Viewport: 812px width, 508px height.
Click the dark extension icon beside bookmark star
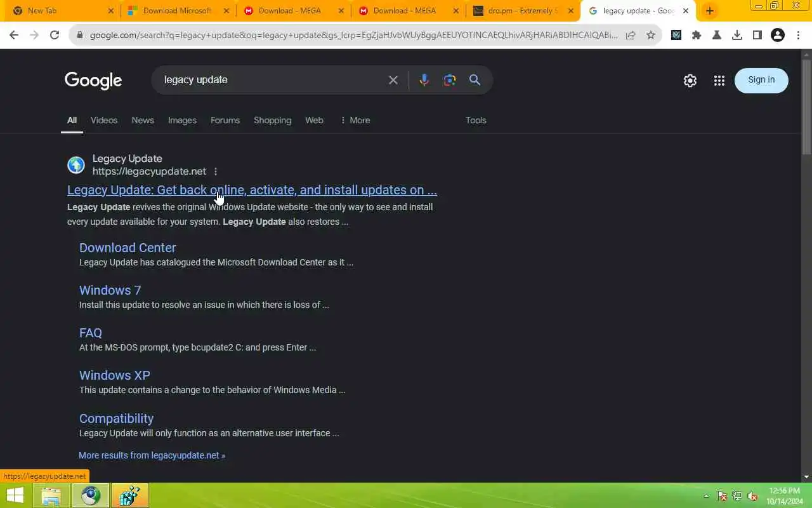[x=676, y=36]
